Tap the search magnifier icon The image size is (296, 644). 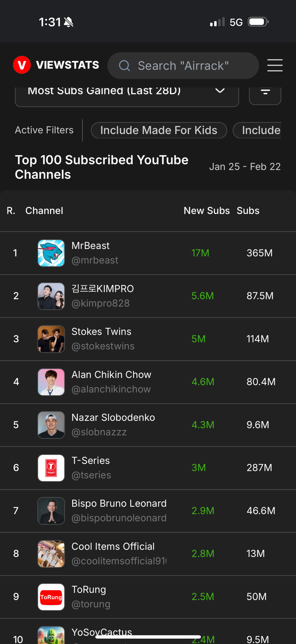(124, 66)
